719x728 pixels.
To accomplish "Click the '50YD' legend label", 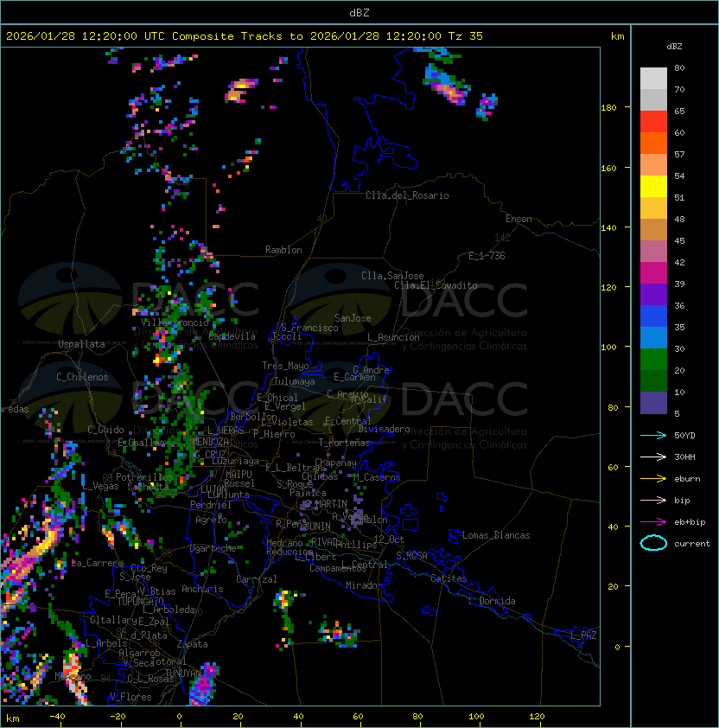I will click(684, 436).
